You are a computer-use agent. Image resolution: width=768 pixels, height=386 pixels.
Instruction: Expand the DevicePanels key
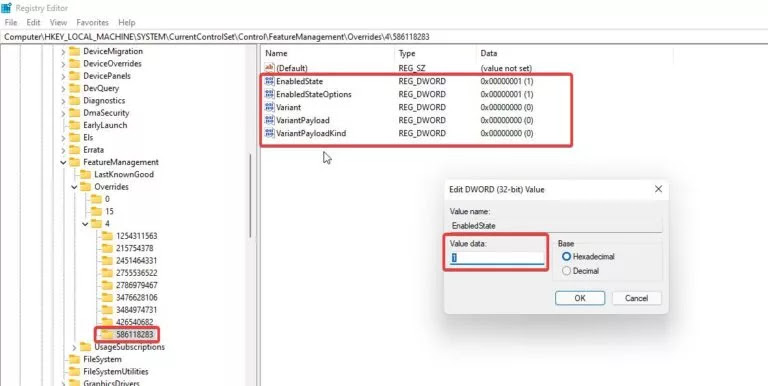pos(63,76)
